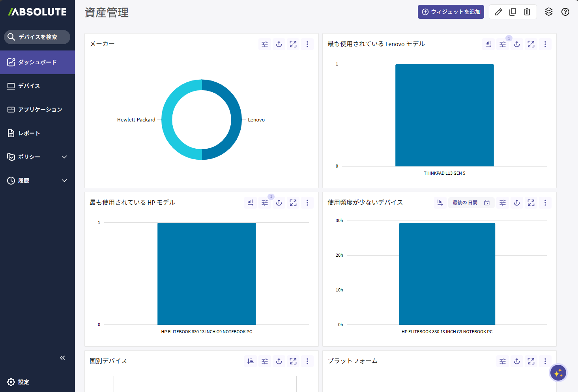Screen dimensions: 578x392
Task: Expand the 履歴 menu chevron
Action: coord(64,181)
